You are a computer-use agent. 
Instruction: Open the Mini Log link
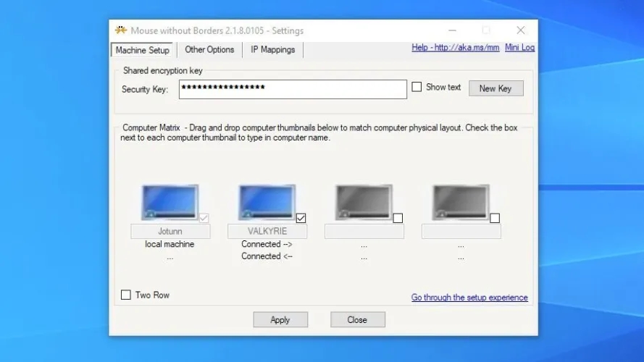[x=519, y=48]
